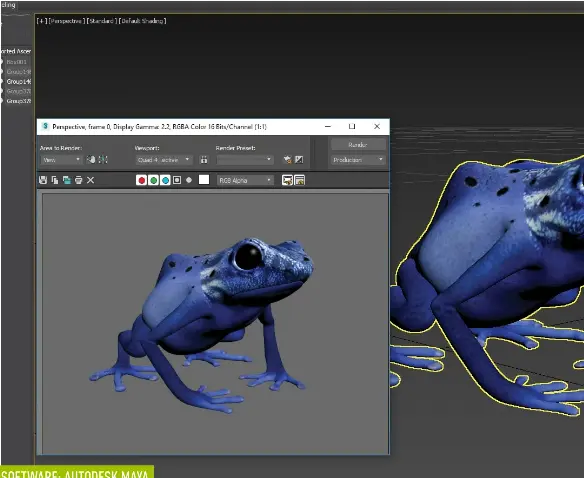Click the white color swatch
This screenshot has height=478, width=584.
pos(204,180)
